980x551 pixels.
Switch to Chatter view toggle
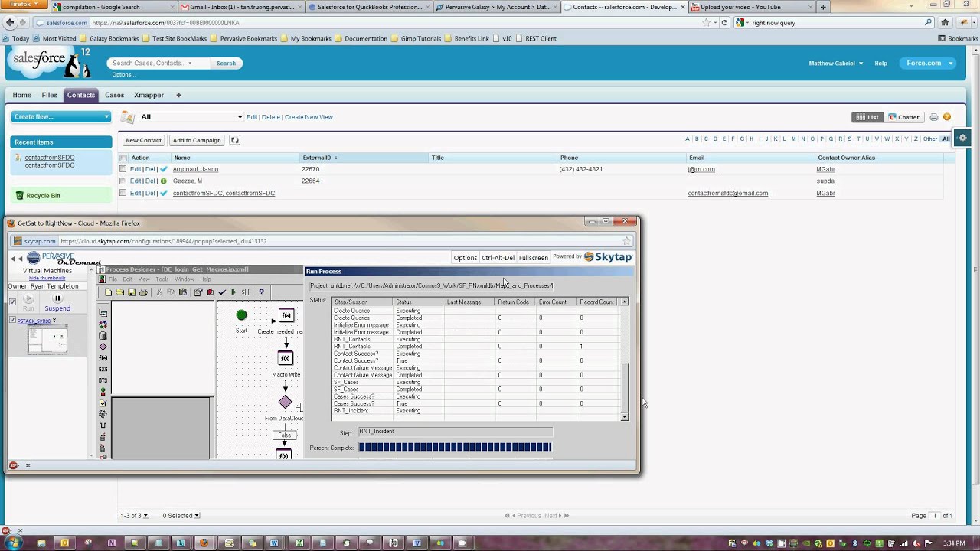point(903,117)
